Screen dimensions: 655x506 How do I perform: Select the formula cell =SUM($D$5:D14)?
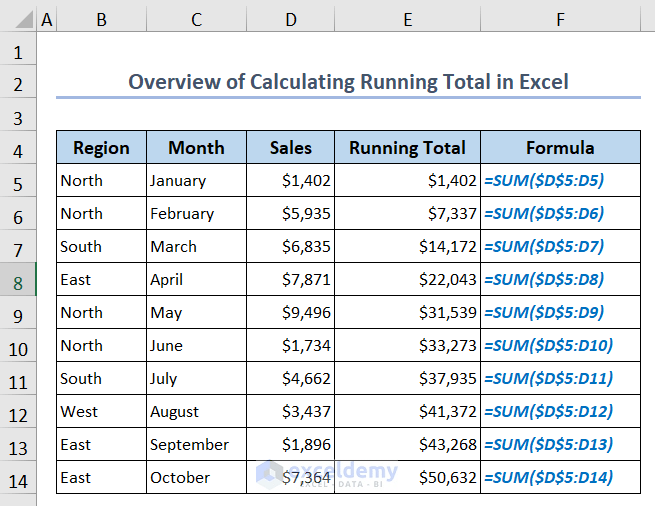tap(560, 478)
